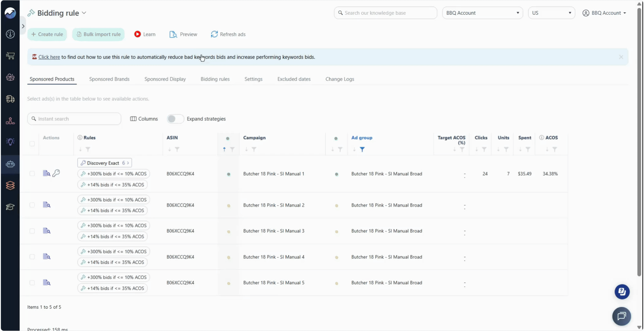644x331 pixels.
Task: Click the Create rule button
Action: (47, 34)
